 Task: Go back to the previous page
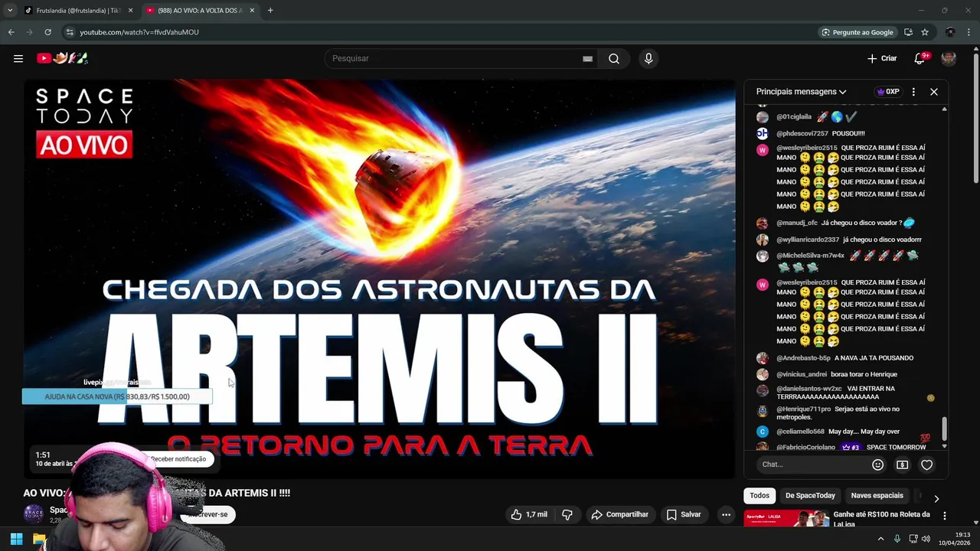(x=11, y=32)
